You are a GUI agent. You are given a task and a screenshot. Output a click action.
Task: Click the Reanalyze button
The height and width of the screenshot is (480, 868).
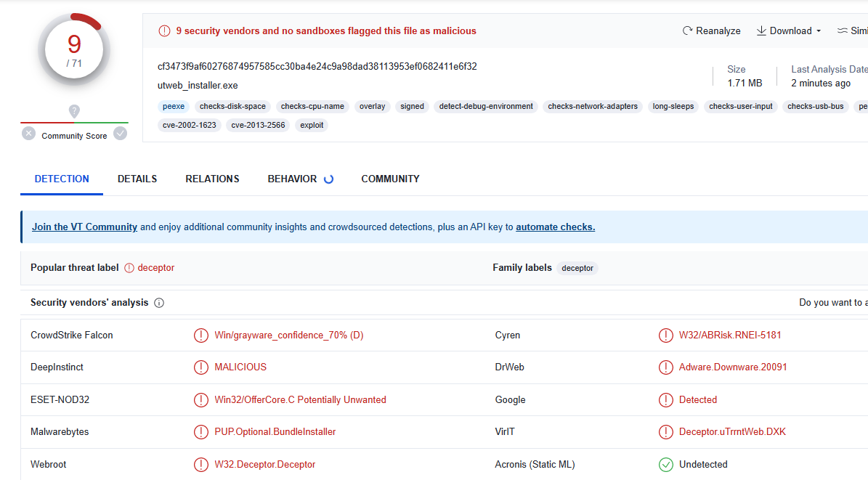[711, 31]
